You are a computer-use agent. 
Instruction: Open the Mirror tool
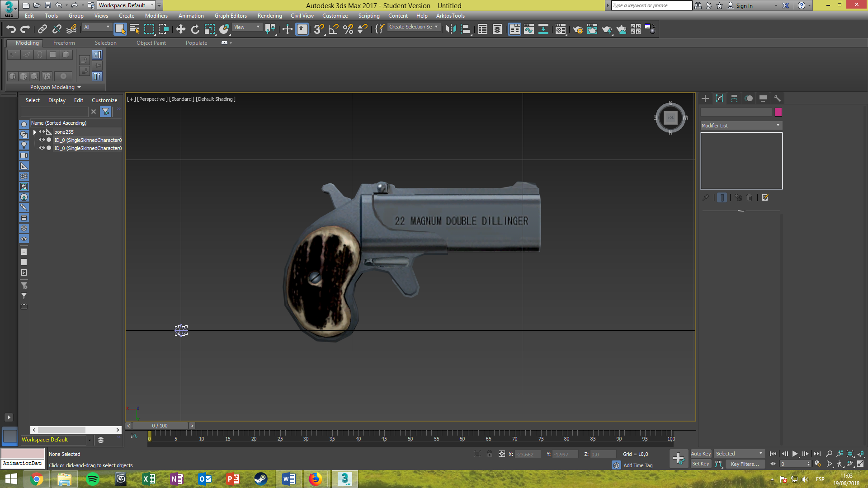[451, 29]
